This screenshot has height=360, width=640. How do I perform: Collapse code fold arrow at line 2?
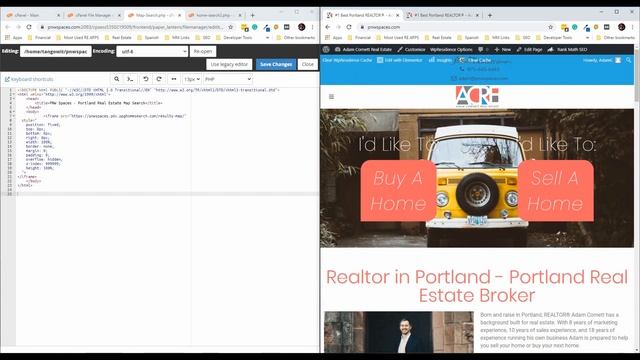point(13,94)
